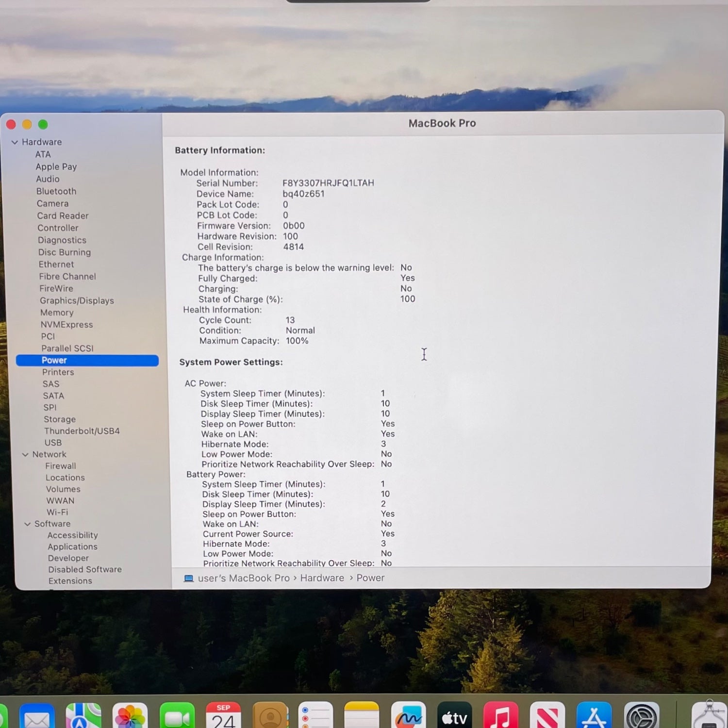Launch Freeform from the Dock
The image size is (728, 728).
coord(408,716)
